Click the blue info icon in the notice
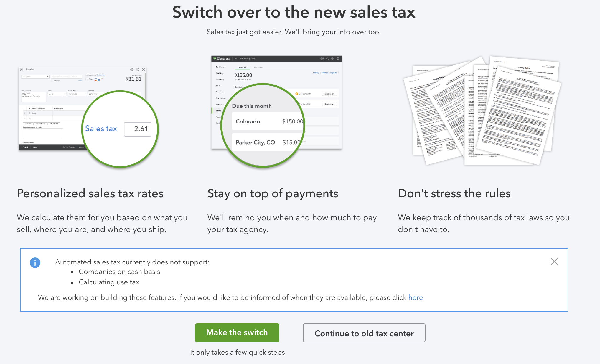This screenshot has height=364, width=600. (35, 262)
